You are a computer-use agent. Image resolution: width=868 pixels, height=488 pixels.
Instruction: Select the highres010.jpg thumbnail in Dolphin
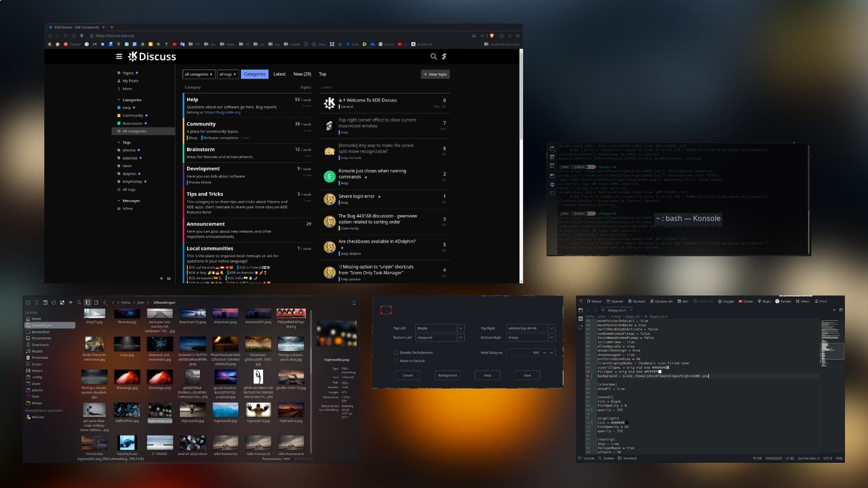click(x=258, y=410)
